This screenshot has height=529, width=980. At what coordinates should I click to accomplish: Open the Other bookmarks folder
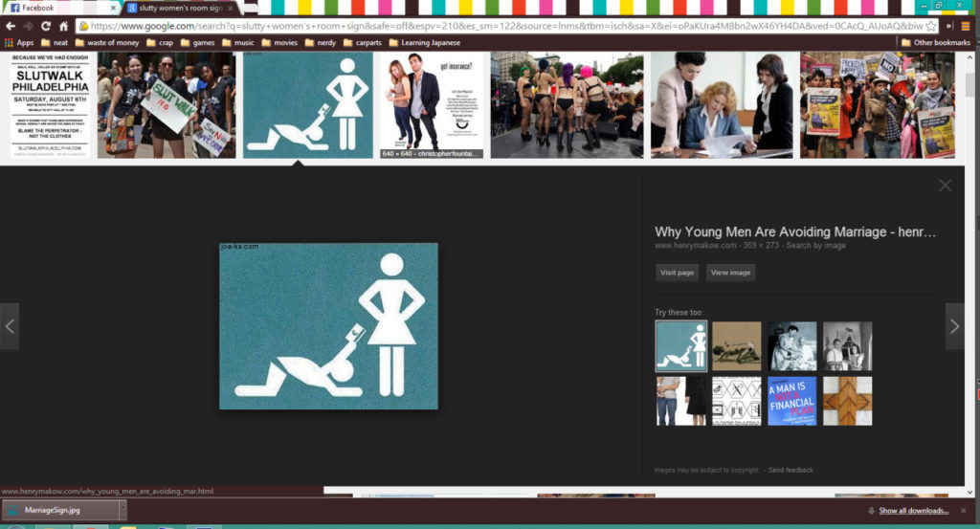pyautogui.click(x=935, y=43)
